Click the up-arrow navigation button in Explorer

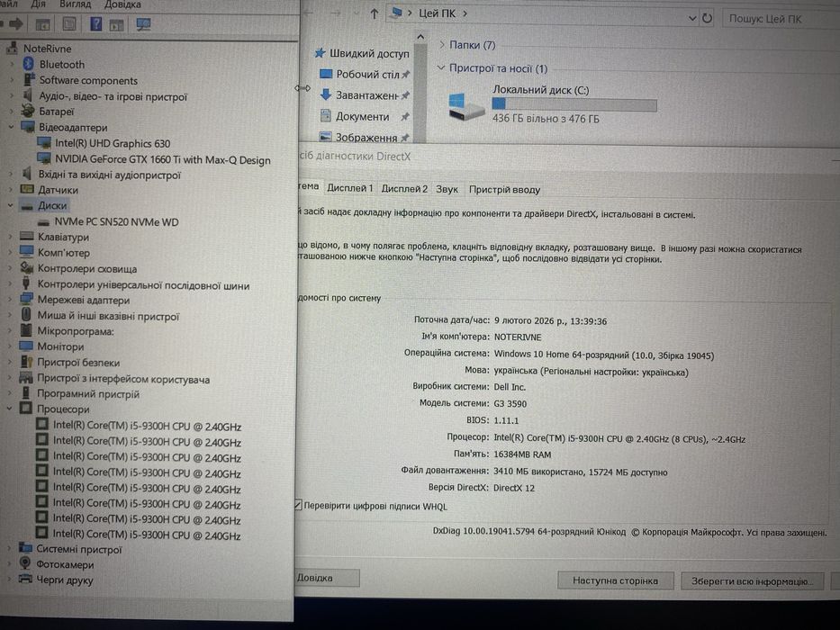[x=375, y=14]
